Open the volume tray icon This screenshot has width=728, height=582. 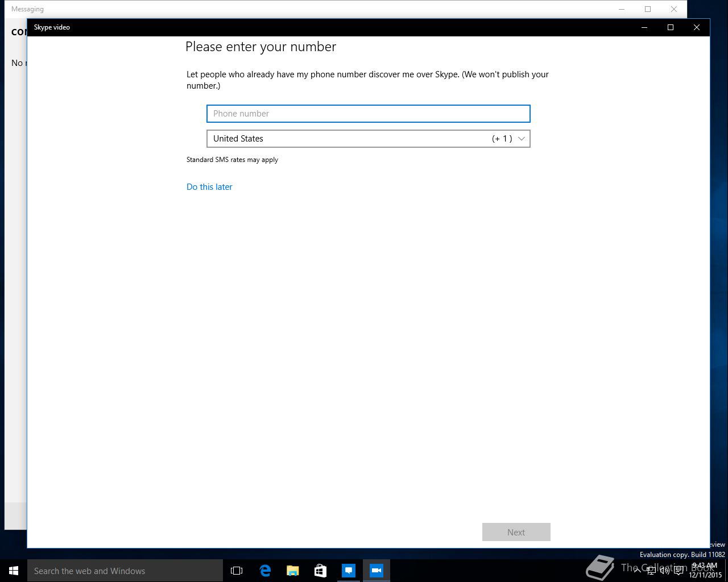(x=664, y=571)
